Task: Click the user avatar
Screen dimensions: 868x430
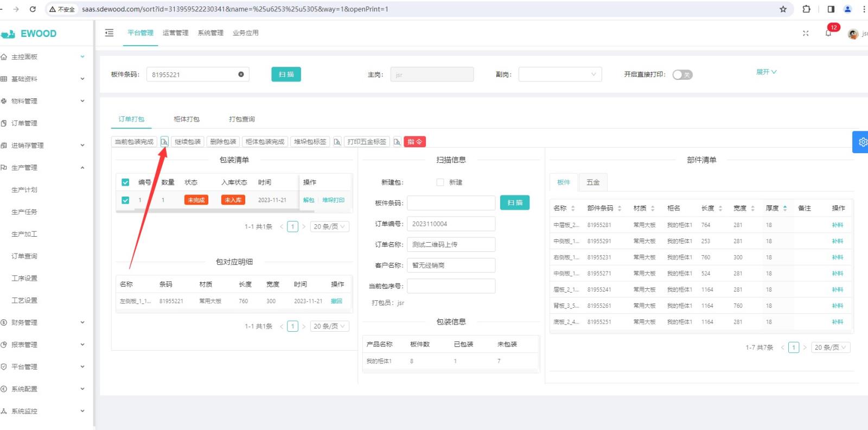Action: pyautogui.click(x=853, y=34)
